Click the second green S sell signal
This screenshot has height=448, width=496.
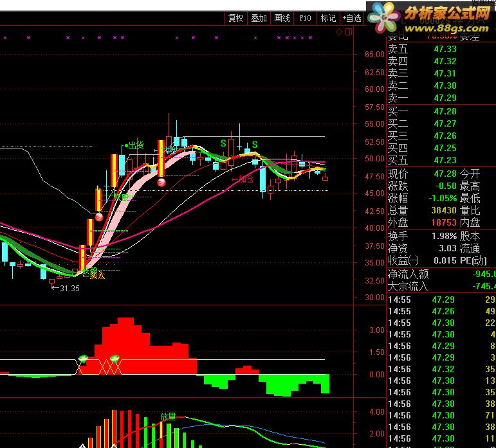(255, 145)
